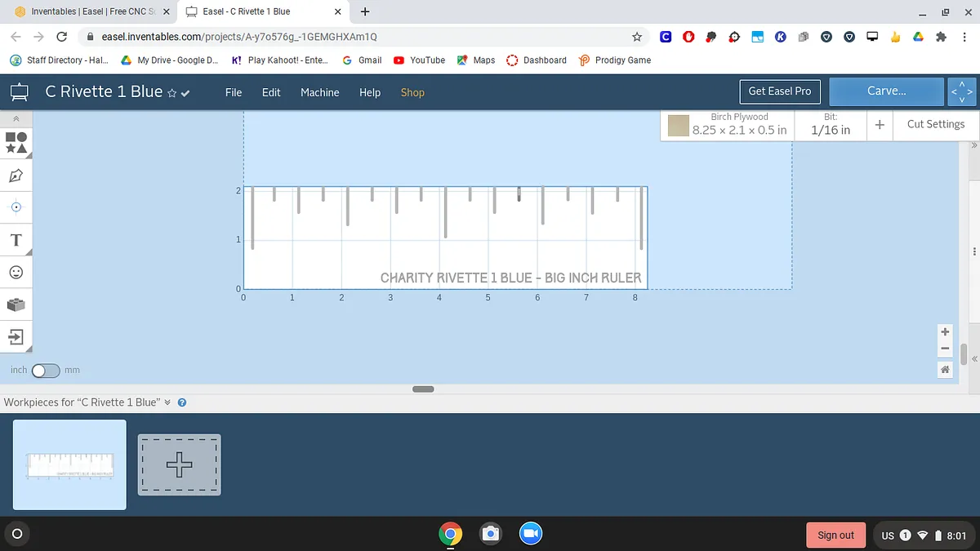980x551 pixels.
Task: Open the Prodigy Game bookmark
Action: coord(615,60)
